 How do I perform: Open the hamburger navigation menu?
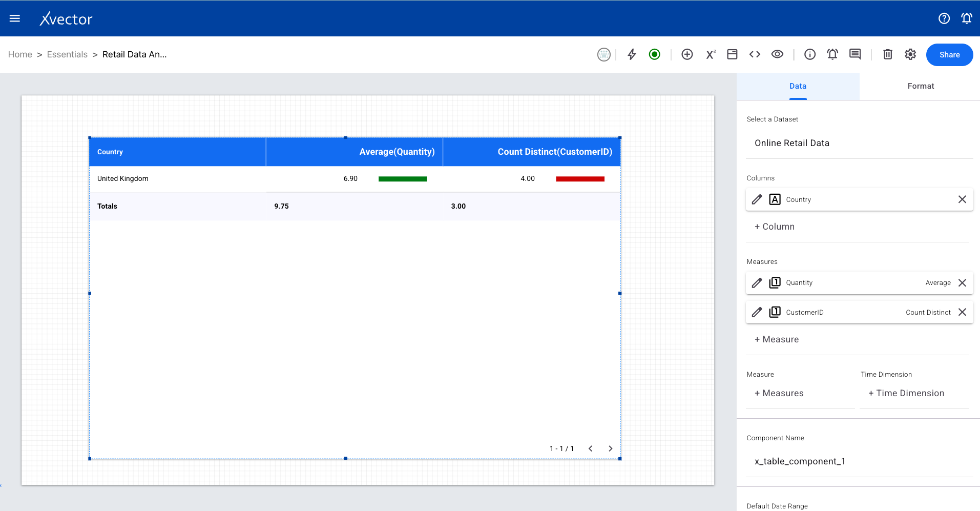tap(15, 18)
